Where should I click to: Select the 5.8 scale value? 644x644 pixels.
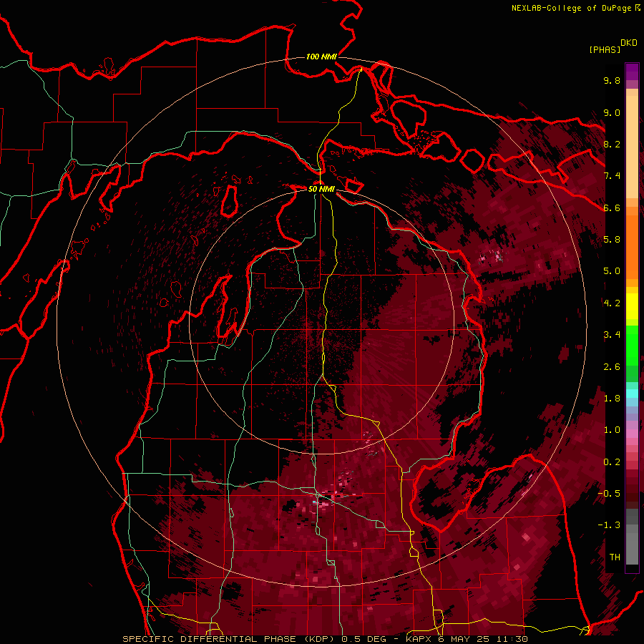[x=612, y=240]
